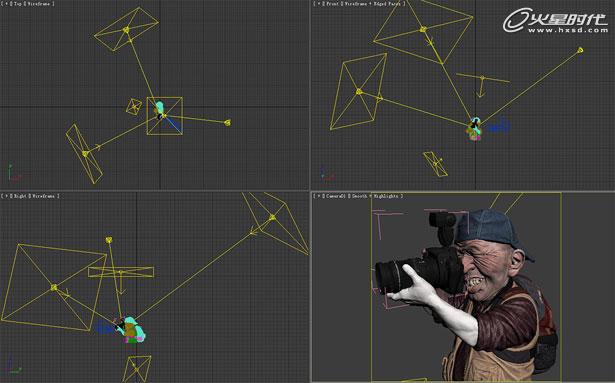The width and height of the screenshot is (615, 383).
Task: Select small area light left of character in Top view
Action: click(134, 106)
